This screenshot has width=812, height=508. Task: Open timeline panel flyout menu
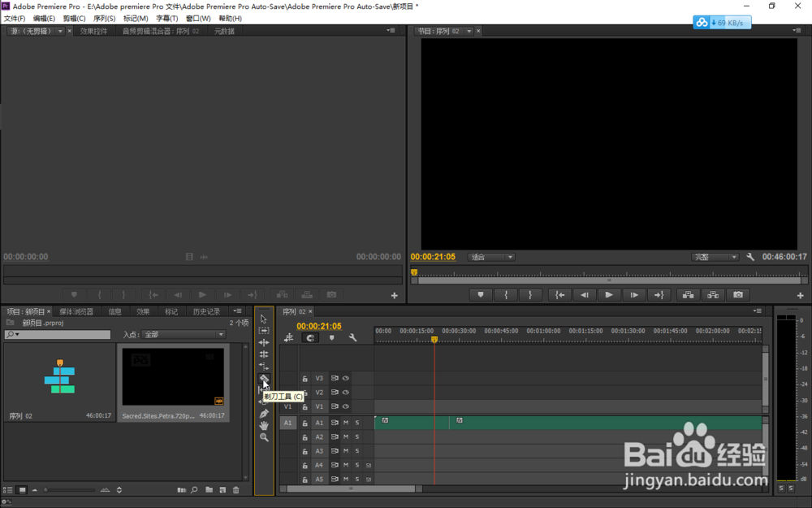tap(757, 311)
